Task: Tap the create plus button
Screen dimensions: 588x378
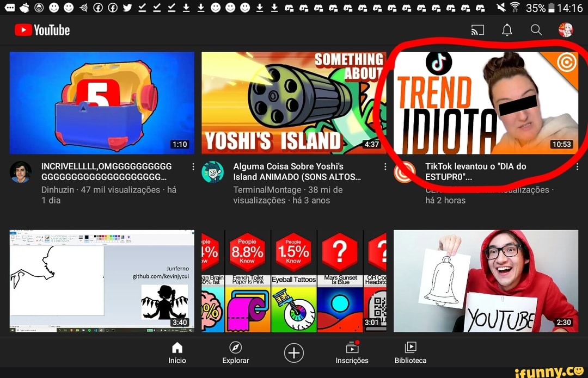Action: (293, 353)
